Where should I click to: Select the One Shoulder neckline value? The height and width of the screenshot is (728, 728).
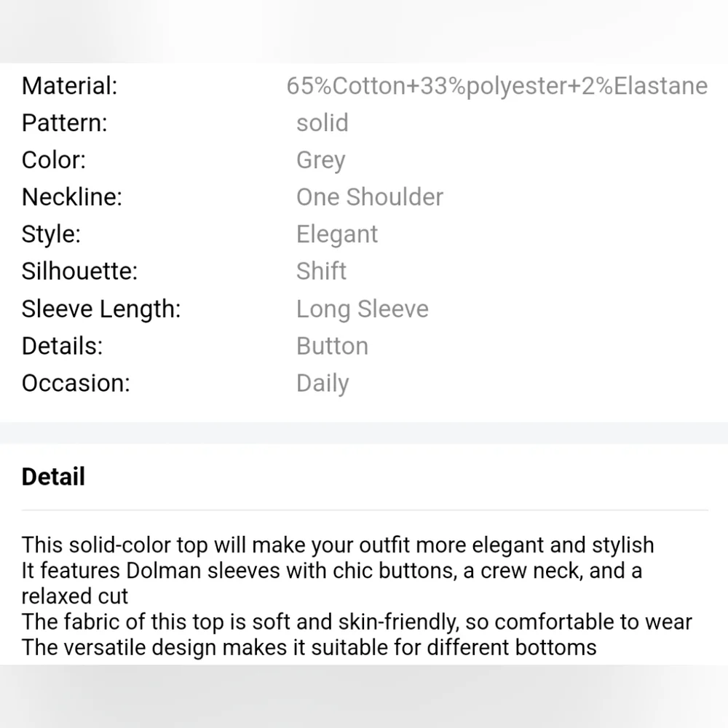pyautogui.click(x=369, y=197)
